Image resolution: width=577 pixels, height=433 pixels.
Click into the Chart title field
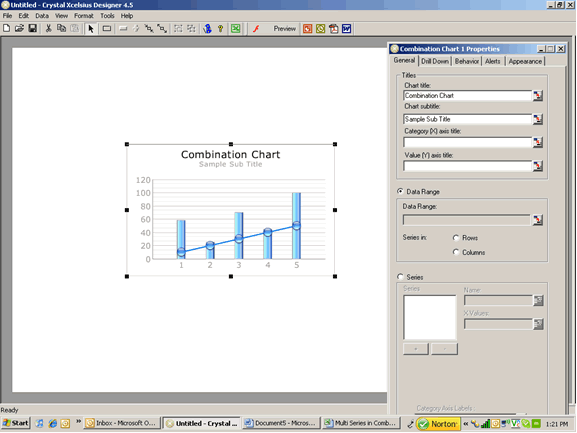[468, 96]
